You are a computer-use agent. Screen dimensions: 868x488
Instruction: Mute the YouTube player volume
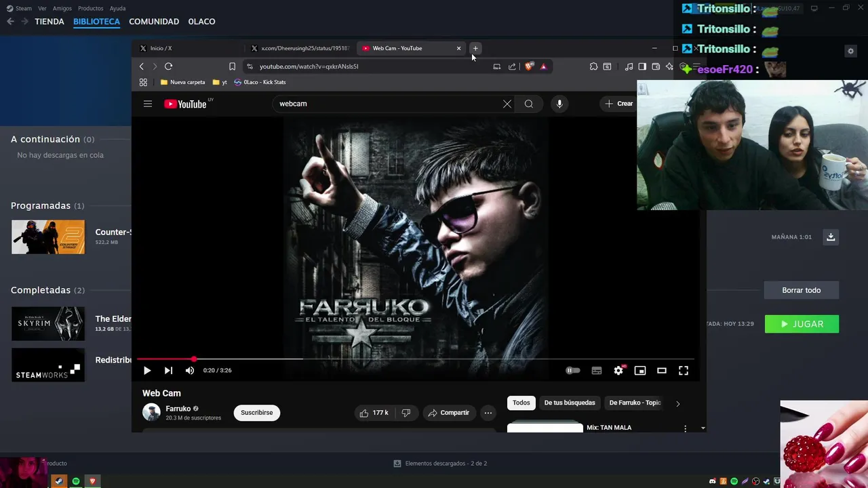[x=190, y=370]
